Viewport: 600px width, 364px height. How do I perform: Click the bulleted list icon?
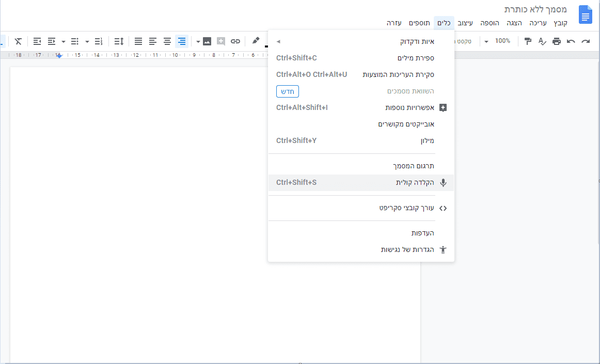click(75, 41)
